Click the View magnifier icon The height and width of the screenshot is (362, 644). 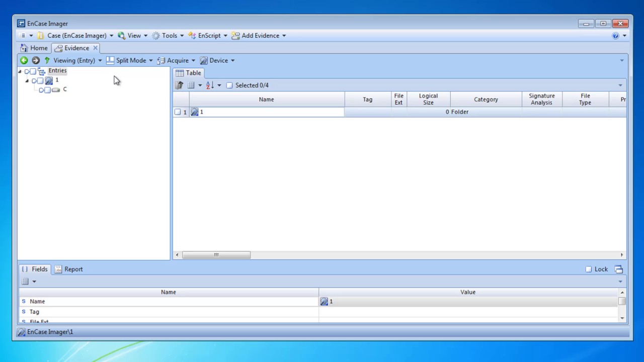(x=121, y=36)
